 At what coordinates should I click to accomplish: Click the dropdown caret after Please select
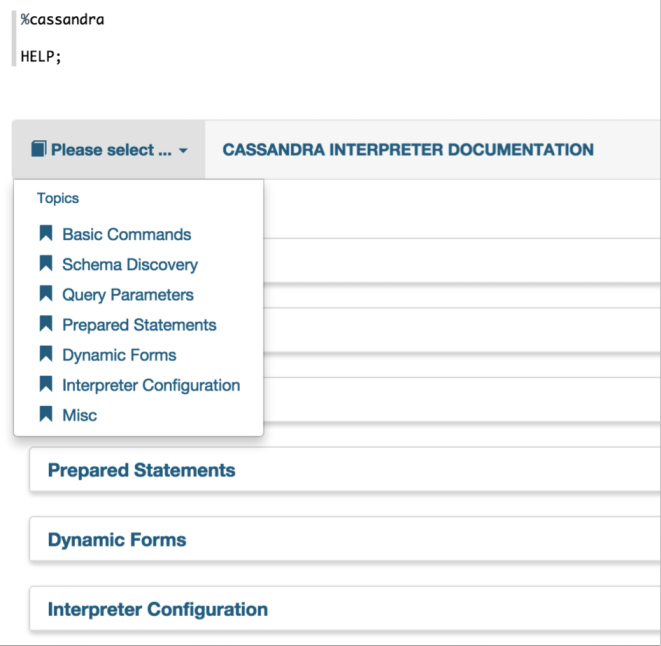pyautogui.click(x=183, y=151)
